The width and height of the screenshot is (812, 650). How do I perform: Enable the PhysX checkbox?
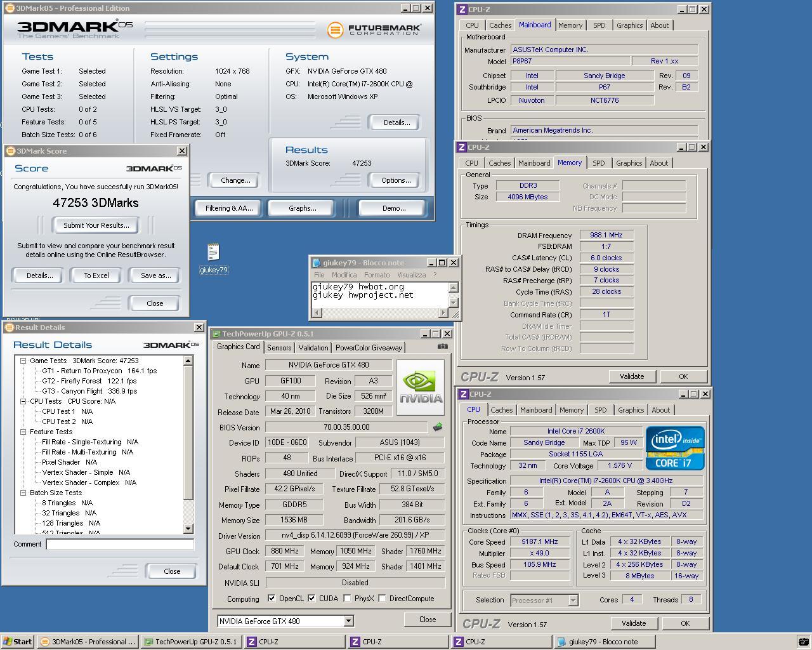347,598
